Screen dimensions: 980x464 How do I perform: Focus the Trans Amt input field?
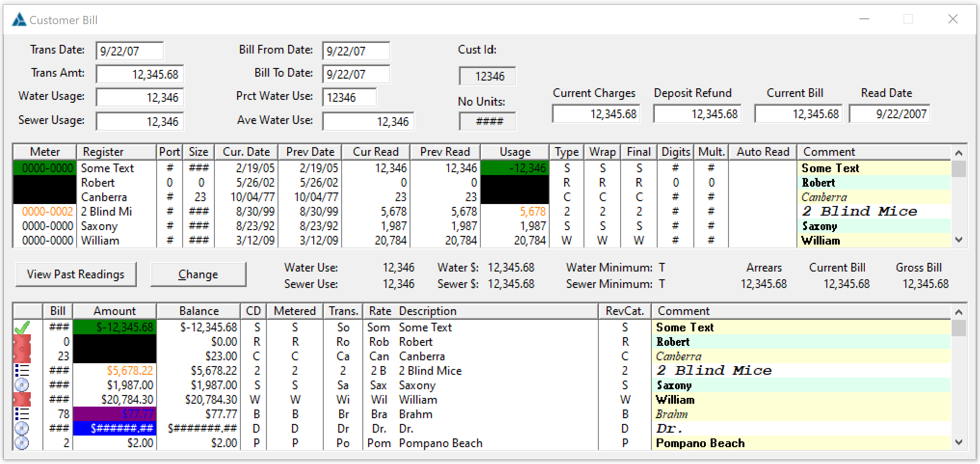pyautogui.click(x=140, y=74)
